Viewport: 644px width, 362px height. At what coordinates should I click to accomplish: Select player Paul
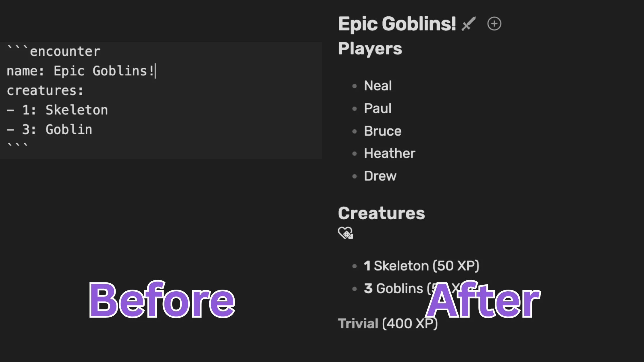[378, 108]
